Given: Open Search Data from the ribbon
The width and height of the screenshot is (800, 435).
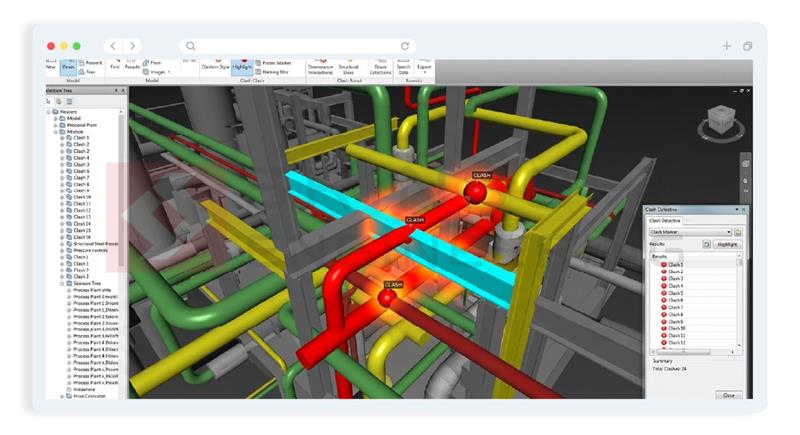Looking at the screenshot, I should point(404,65).
